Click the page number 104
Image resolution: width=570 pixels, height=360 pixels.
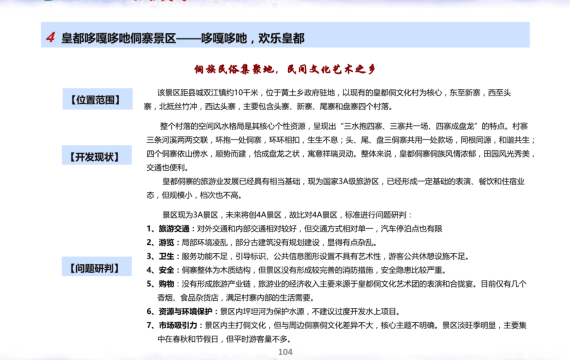285,352
